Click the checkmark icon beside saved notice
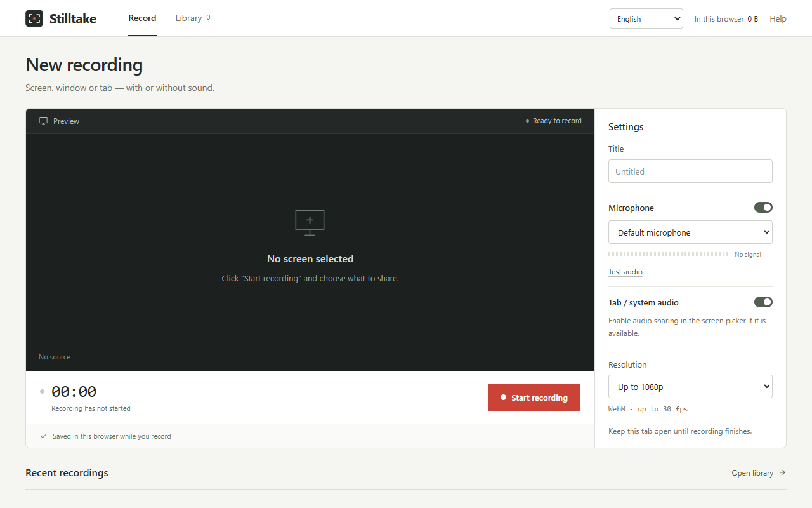The image size is (812, 508). 44,436
